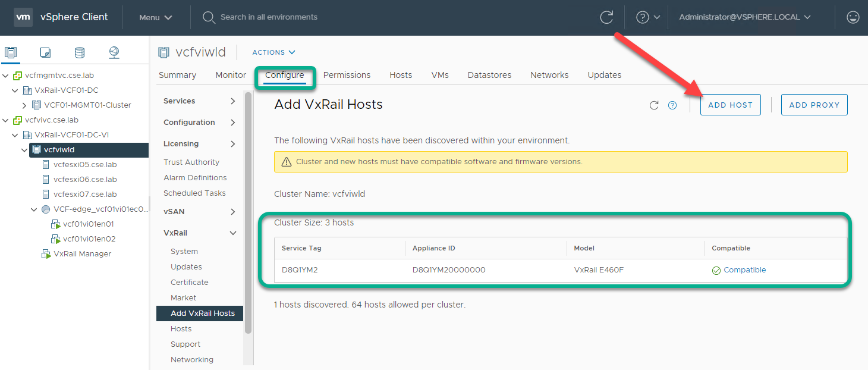Open the Administrator@VSPHERE.LOCAL user dropdown
The height and width of the screenshot is (370, 868).
point(745,17)
